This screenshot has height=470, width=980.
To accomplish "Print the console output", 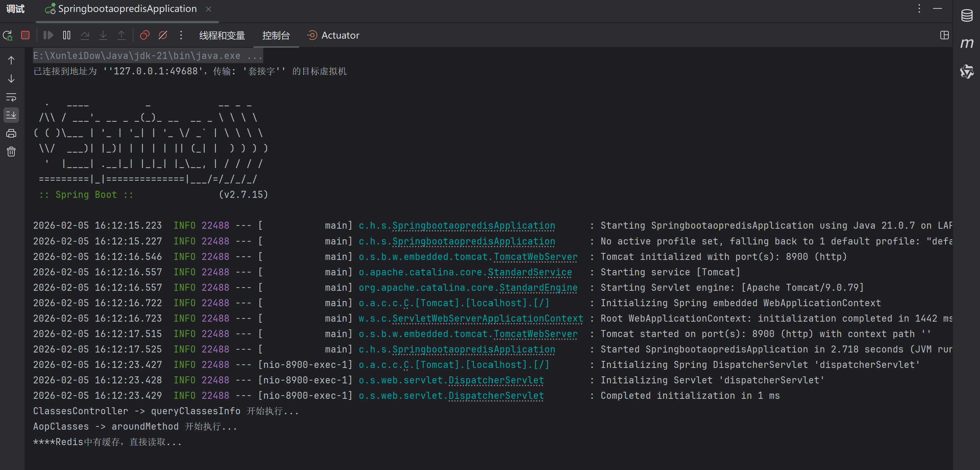I will (12, 134).
